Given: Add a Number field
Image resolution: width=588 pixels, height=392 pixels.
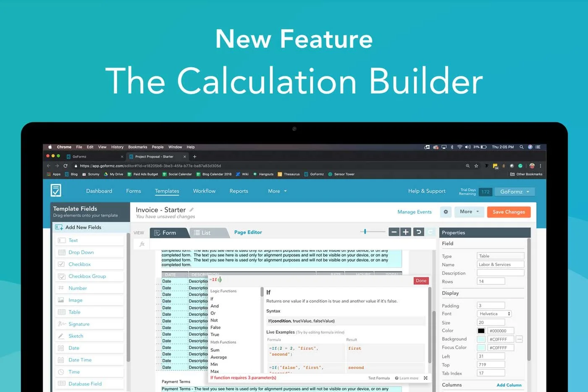Looking at the screenshot, I should point(89,288).
